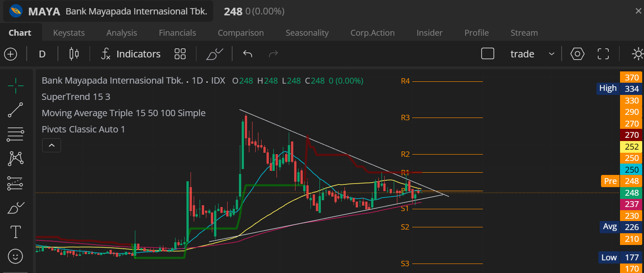Image resolution: width=644 pixels, height=273 pixels.
Task: Click the yellow 252 moving average price tag
Action: pyautogui.click(x=631, y=147)
